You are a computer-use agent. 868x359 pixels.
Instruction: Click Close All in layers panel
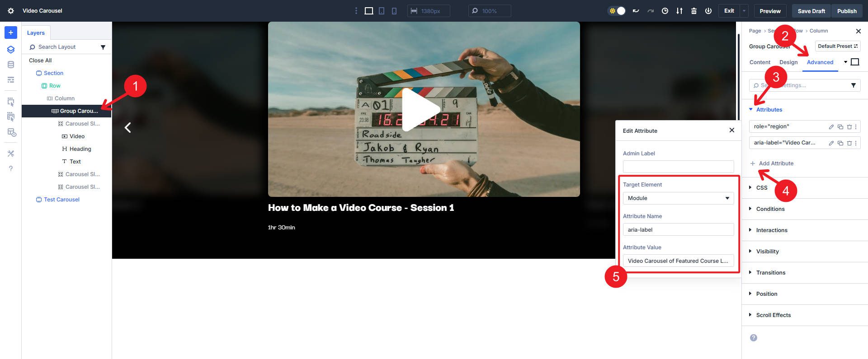[40, 61]
